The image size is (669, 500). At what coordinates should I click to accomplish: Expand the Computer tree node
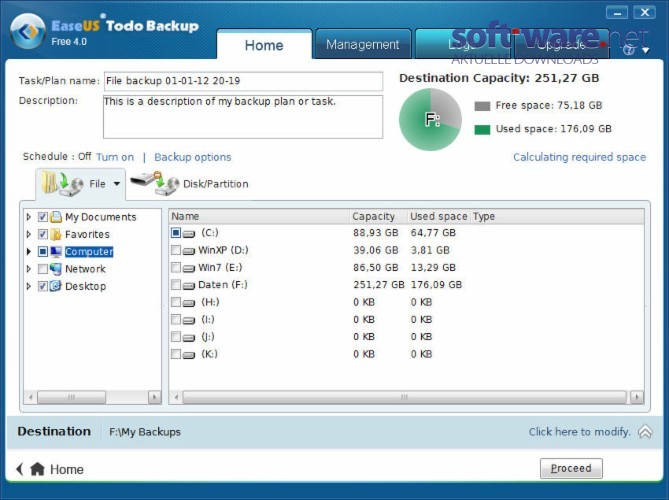[x=29, y=252]
